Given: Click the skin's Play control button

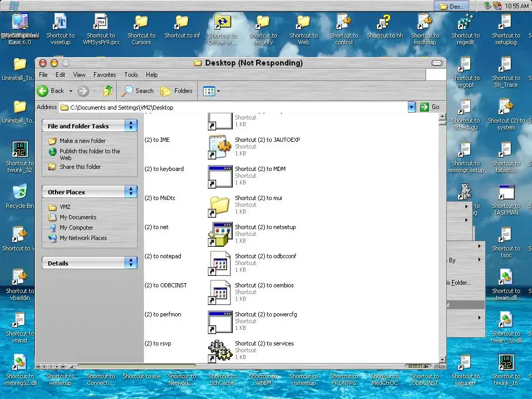Looking at the screenshot, I should [x=57, y=367].
